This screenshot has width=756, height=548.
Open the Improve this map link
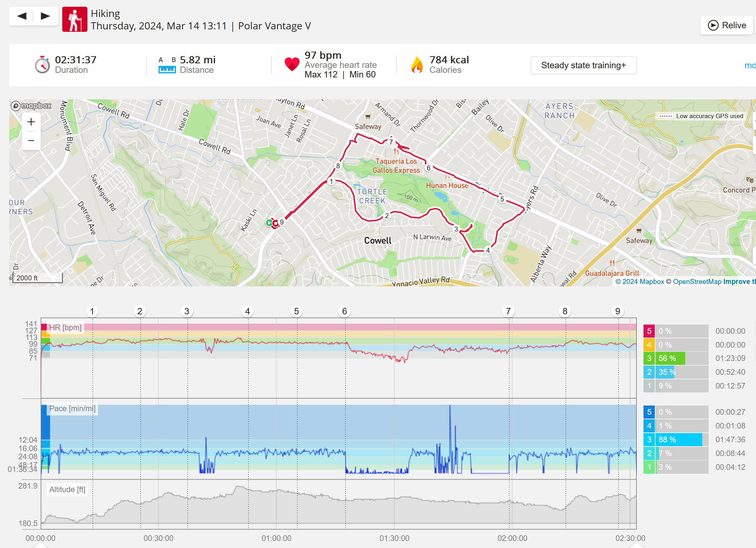739,281
